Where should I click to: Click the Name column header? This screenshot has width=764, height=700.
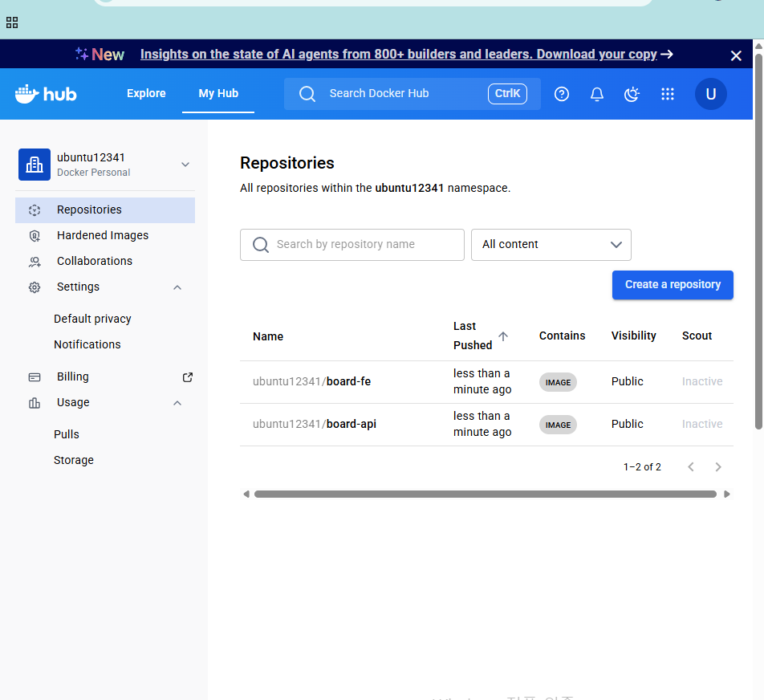[x=268, y=336]
